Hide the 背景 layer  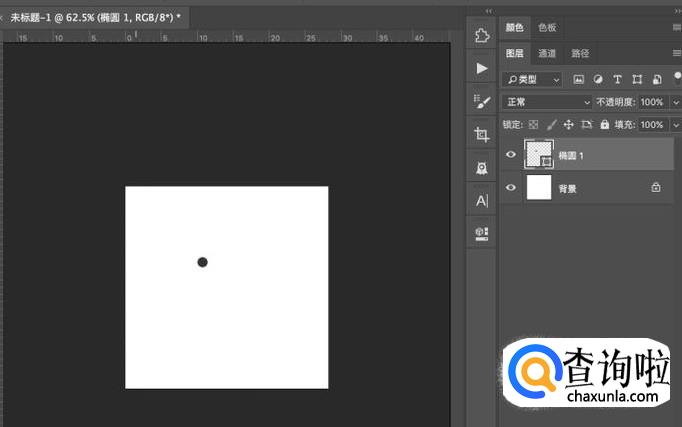click(x=511, y=187)
